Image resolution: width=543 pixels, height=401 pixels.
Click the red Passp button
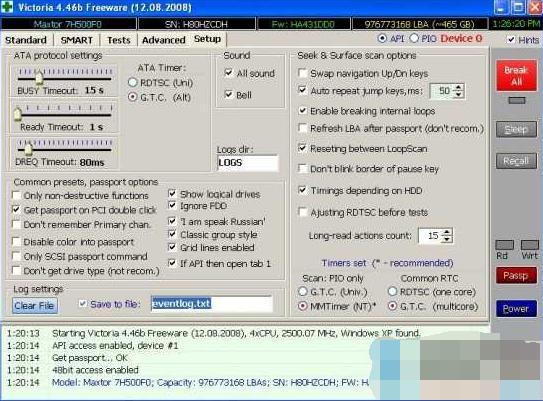[516, 276]
